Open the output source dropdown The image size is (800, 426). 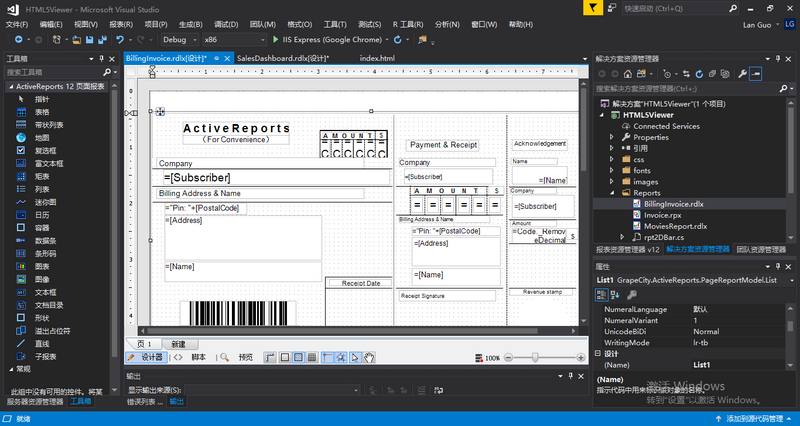pos(272,390)
